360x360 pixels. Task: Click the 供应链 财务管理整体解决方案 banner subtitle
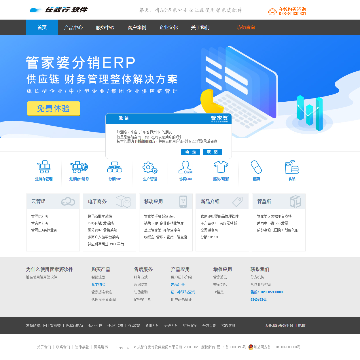click(102, 79)
